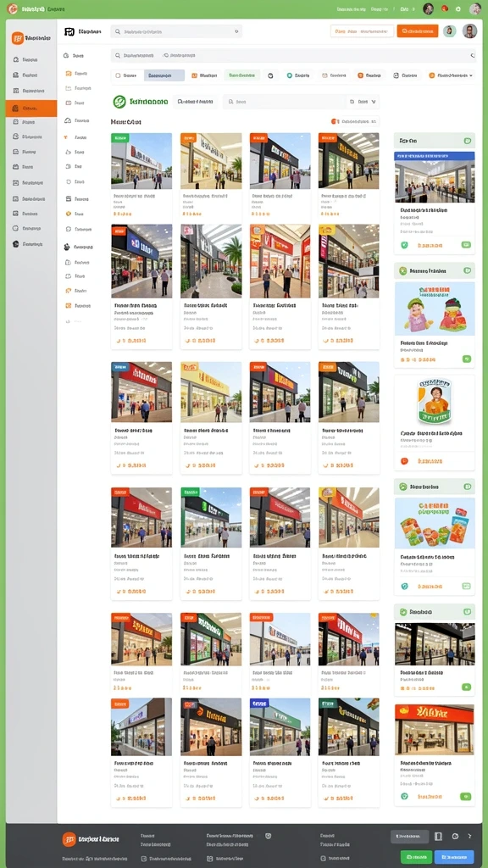Screen dimensions: 488x868
Task: Open the grey dropdown box in the footer
Action: 409,837
